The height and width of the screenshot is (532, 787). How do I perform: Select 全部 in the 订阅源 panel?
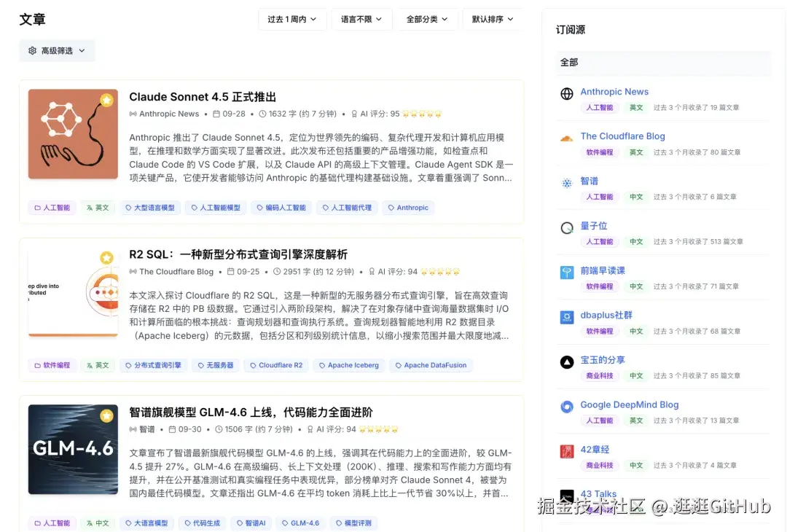(x=569, y=63)
